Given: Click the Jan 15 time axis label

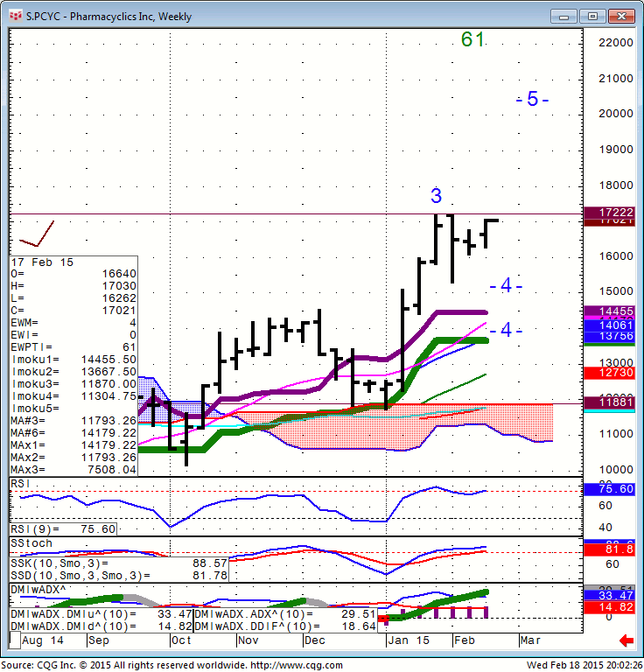Looking at the screenshot, I should click(x=409, y=640).
